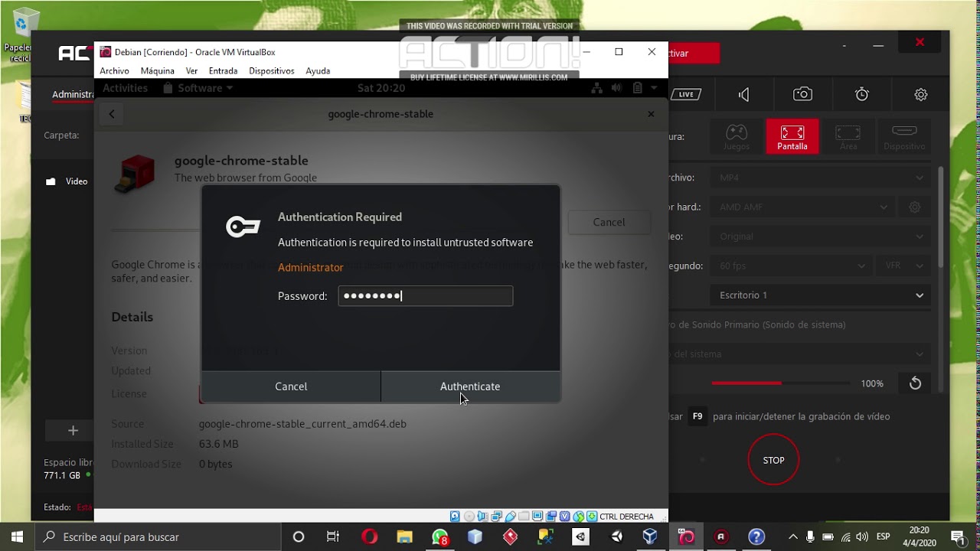The width and height of the screenshot is (980, 551).
Task: Open the Entrada menu in VirtualBox
Action: [223, 70]
